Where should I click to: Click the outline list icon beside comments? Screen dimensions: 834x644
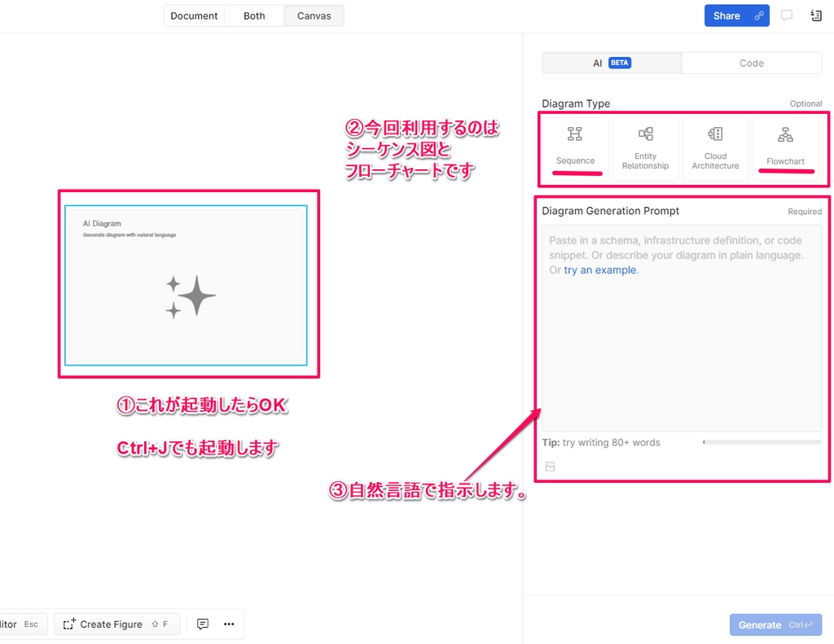pos(816,15)
